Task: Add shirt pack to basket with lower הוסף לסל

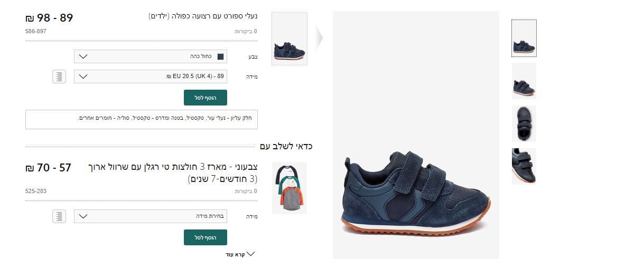Action: click(x=206, y=237)
